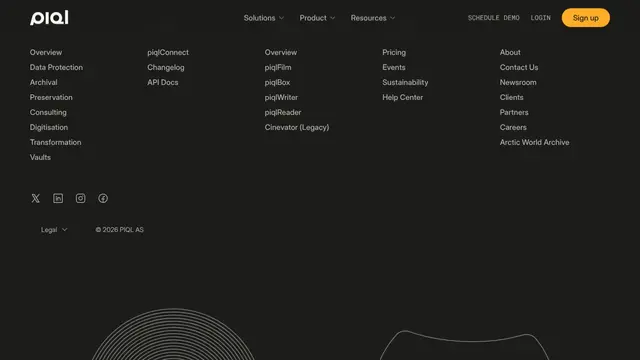Open the Facebook social icon
This screenshot has height=360, width=640.
click(103, 198)
